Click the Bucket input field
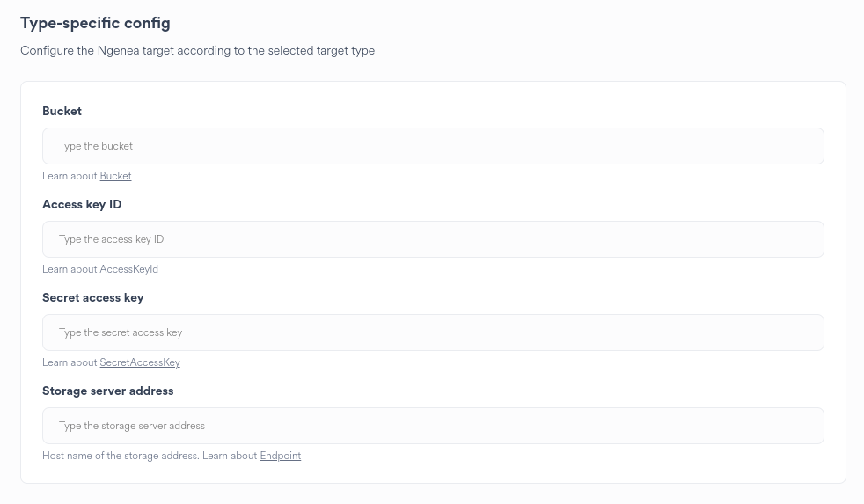The height and width of the screenshot is (504, 864). click(433, 146)
